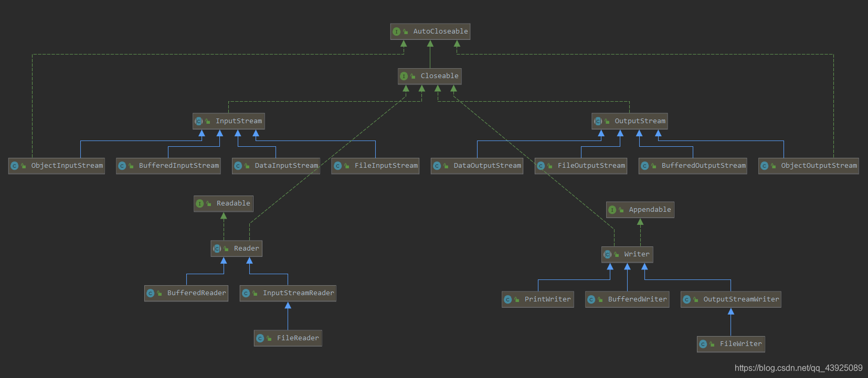Click the abstract class icon beside Writer
This screenshot has height=378, width=868.
pos(608,254)
